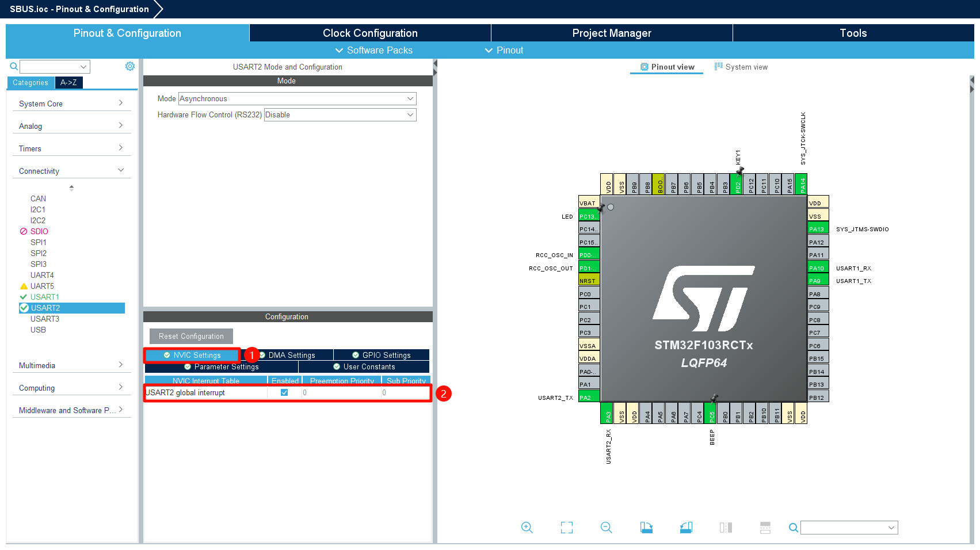980x550 pixels.
Task: Expand the Analog category
Action: pos(71,126)
